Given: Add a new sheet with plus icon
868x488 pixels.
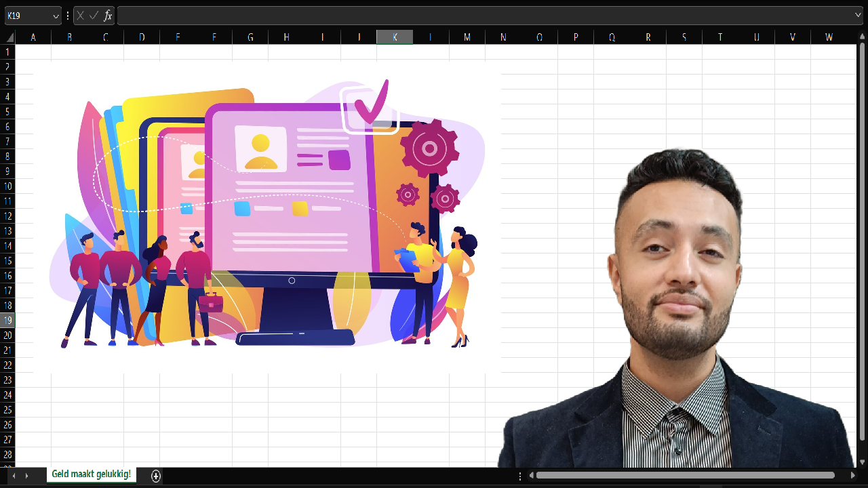Looking at the screenshot, I should [x=156, y=476].
